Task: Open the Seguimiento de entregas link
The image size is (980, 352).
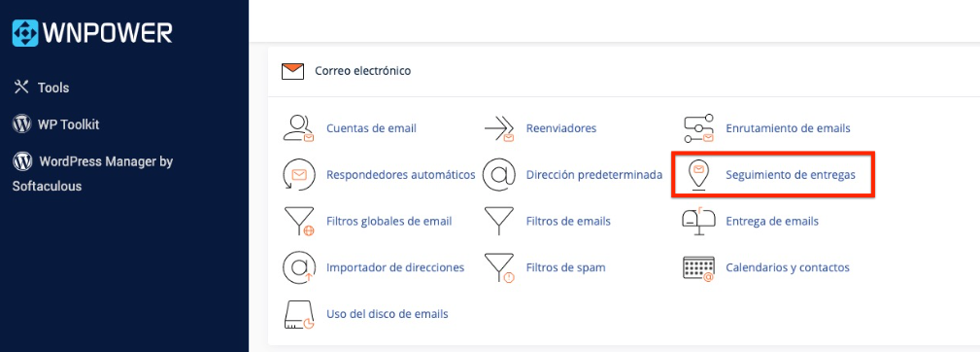Action: point(790,175)
